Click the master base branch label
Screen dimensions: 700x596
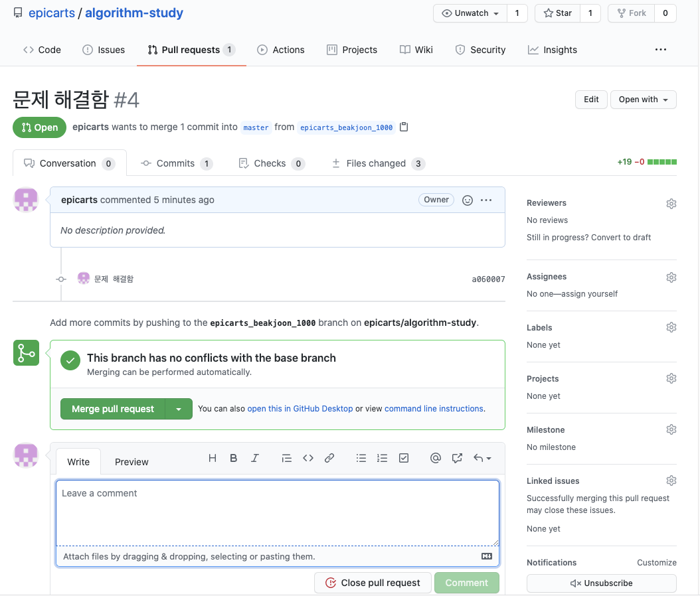[x=256, y=127]
